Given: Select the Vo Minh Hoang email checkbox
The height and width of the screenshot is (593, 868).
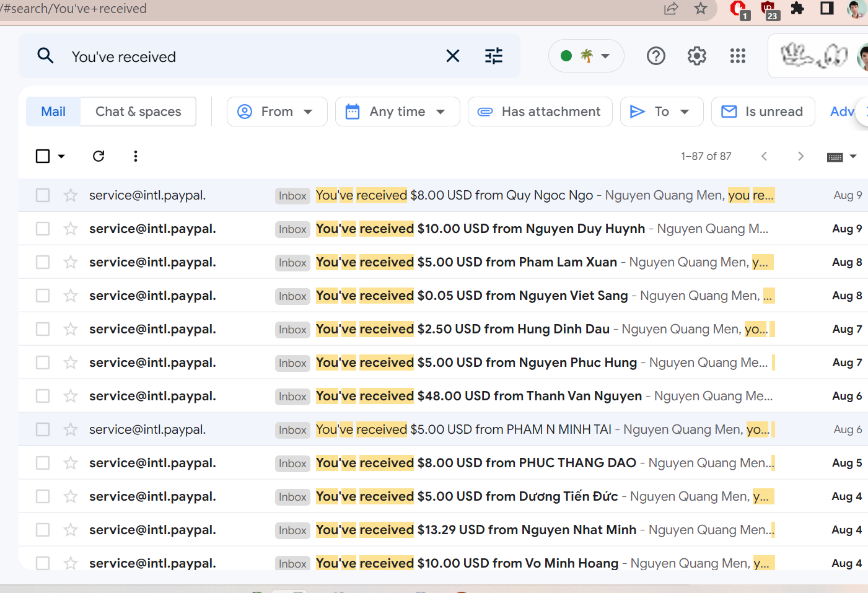Looking at the screenshot, I should [43, 563].
